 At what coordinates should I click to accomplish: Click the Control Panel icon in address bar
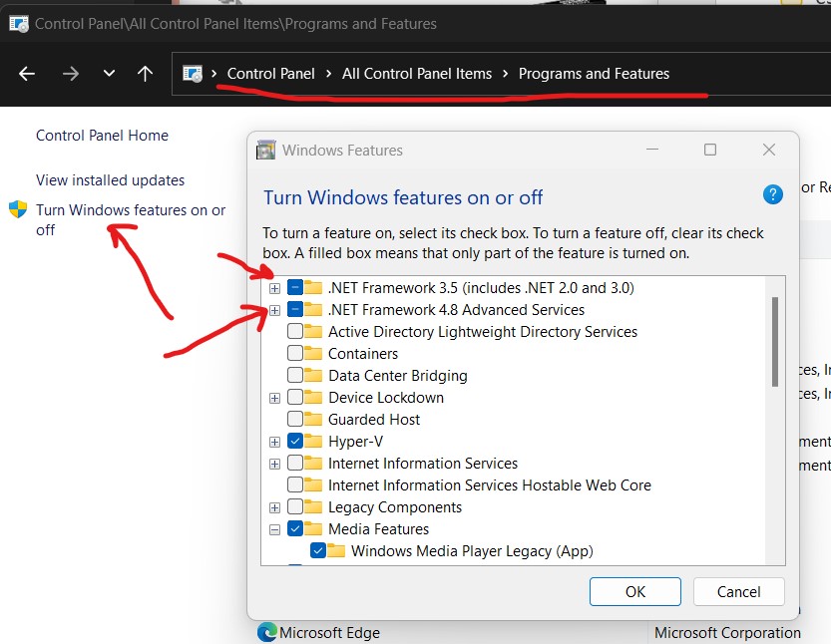(193, 74)
